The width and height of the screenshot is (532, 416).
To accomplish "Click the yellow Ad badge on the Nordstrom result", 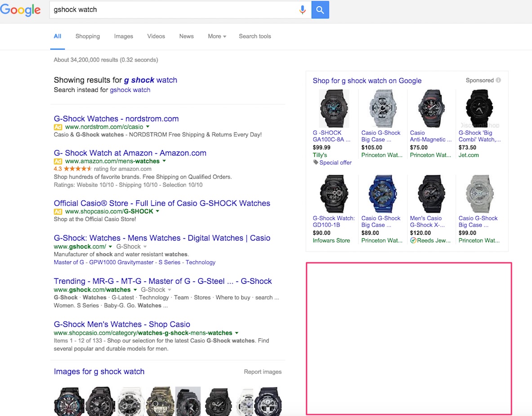I will (x=58, y=126).
